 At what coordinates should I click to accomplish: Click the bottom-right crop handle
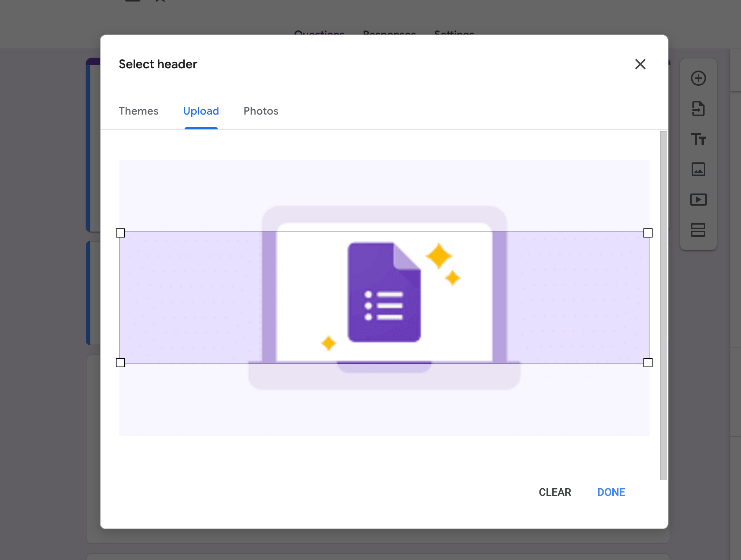[x=648, y=363]
